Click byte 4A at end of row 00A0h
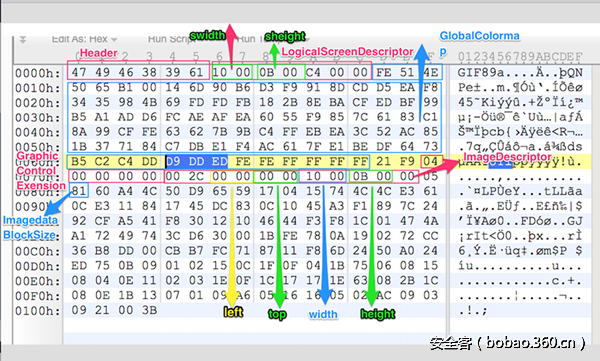This screenshot has height=361, width=600. (x=430, y=221)
